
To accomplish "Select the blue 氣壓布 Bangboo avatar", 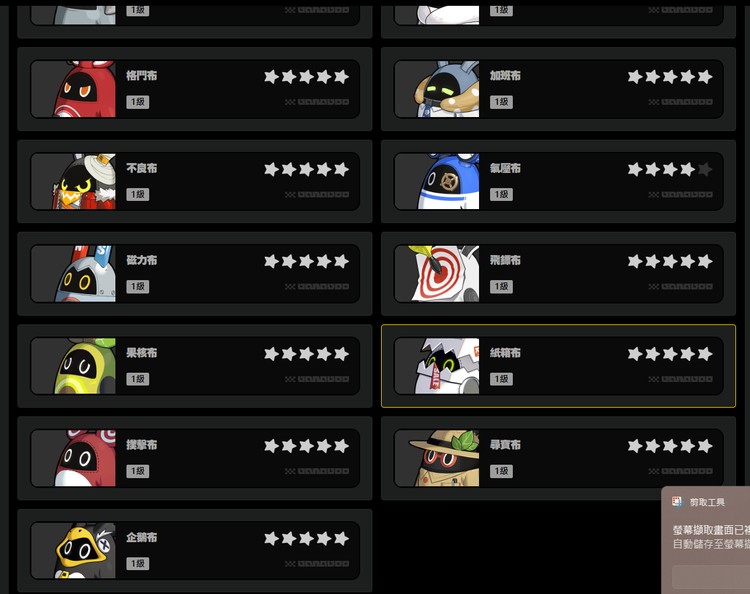I will tap(449, 181).
